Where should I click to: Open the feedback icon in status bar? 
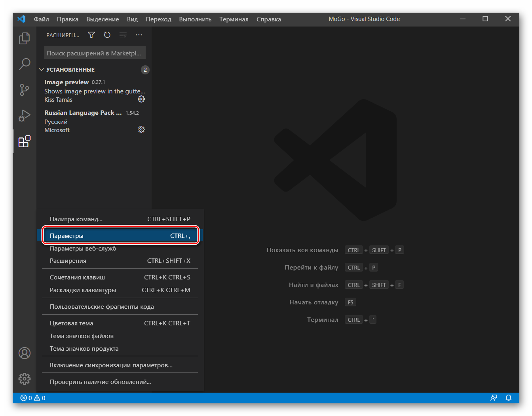click(494, 398)
